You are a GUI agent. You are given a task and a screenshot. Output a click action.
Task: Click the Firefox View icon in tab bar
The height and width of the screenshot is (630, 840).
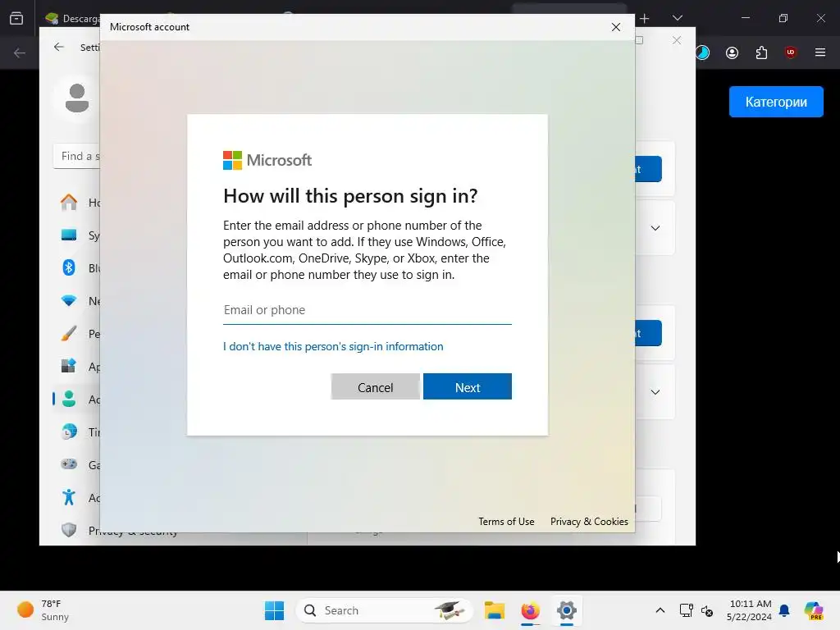16,18
